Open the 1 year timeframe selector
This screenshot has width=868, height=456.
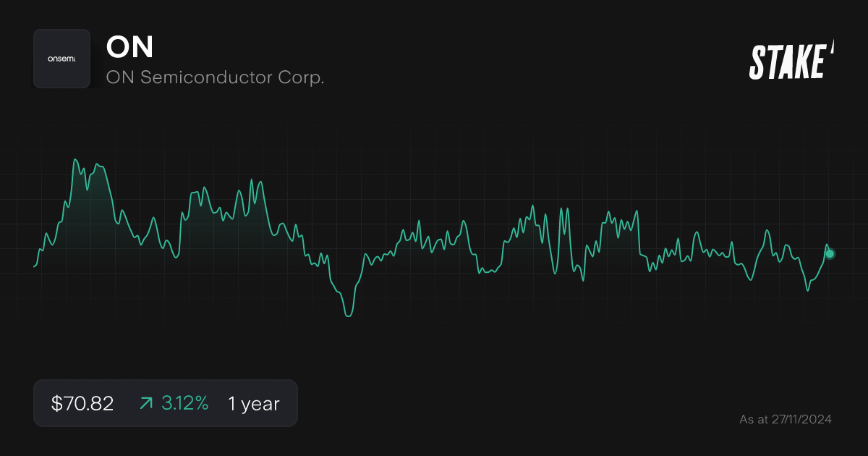click(252, 403)
